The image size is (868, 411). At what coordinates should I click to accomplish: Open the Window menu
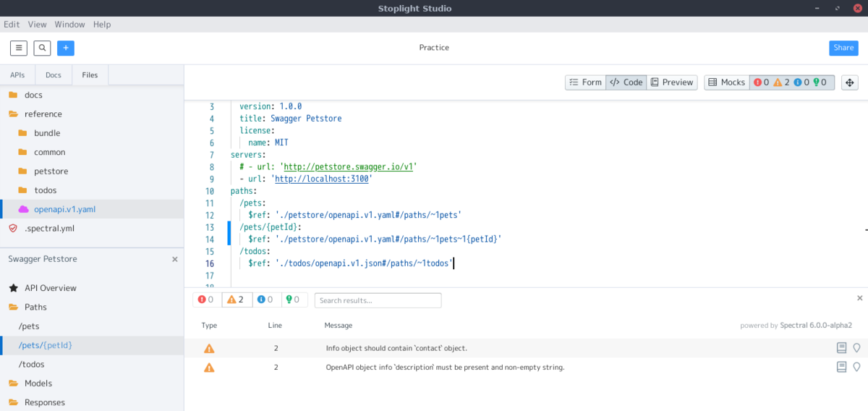(70, 24)
